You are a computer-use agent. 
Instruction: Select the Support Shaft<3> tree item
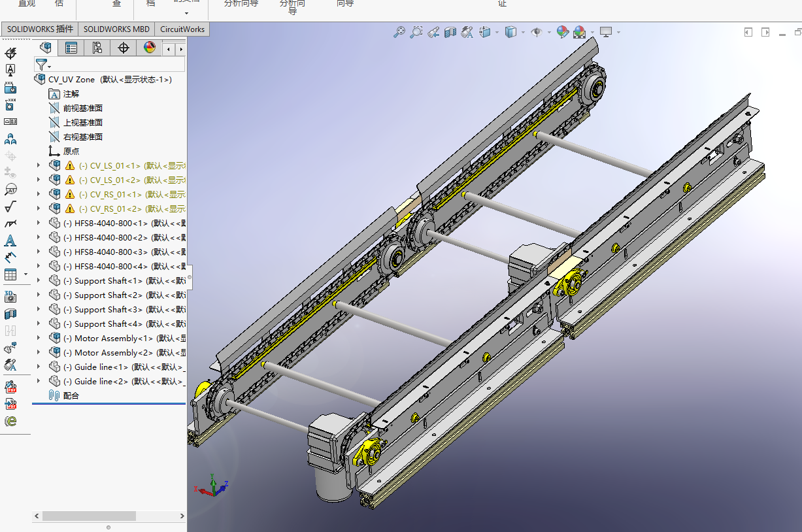click(x=108, y=309)
